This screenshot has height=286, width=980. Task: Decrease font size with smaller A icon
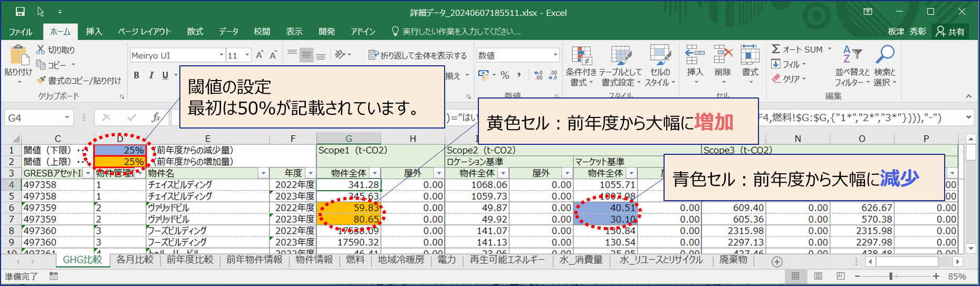pos(273,55)
